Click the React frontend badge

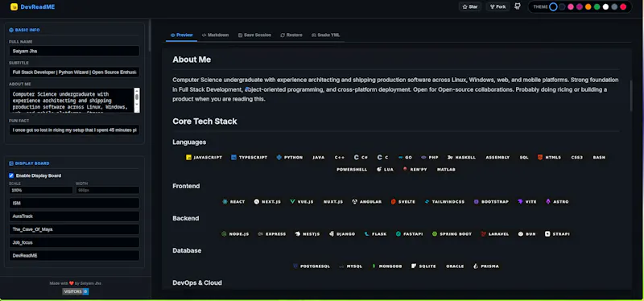pos(233,202)
